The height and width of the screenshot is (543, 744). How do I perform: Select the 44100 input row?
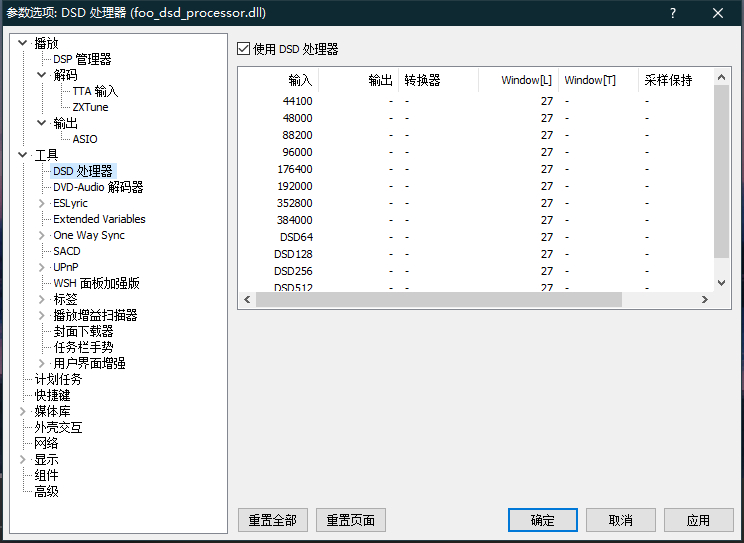[x=476, y=101]
